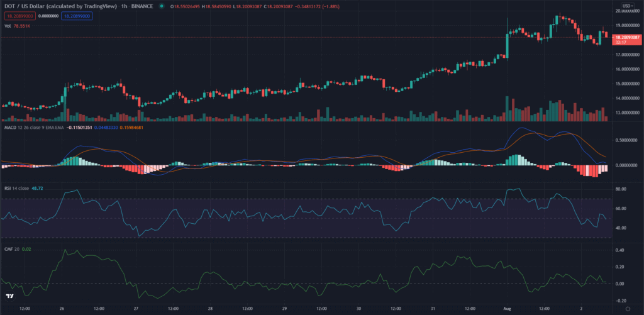
Task: Click the 27 date label on the time axis
Action: coord(136,309)
